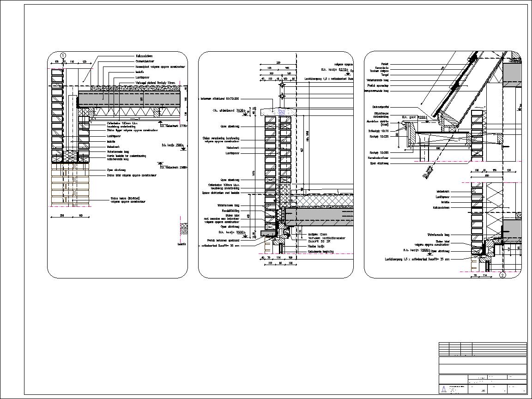This screenshot has width=532, height=399.
Task: Select the grey concrete floor slab in left detail
Action: tap(129, 98)
